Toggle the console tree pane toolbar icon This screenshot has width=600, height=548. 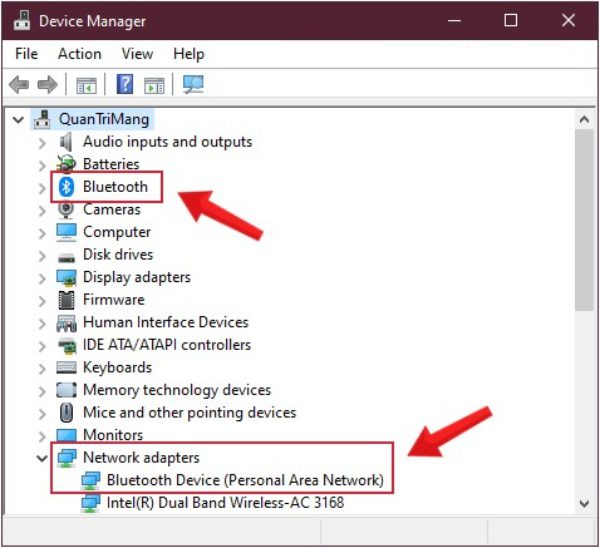(86, 85)
